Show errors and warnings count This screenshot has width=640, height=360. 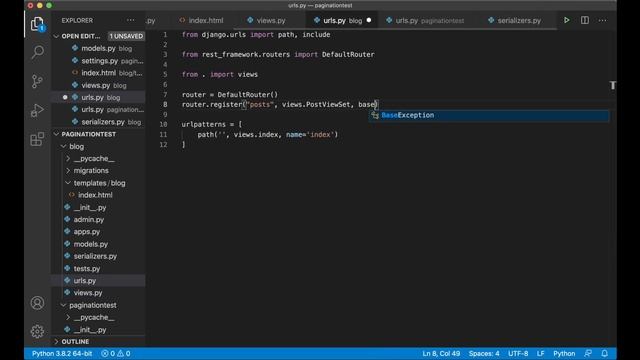[116, 353]
